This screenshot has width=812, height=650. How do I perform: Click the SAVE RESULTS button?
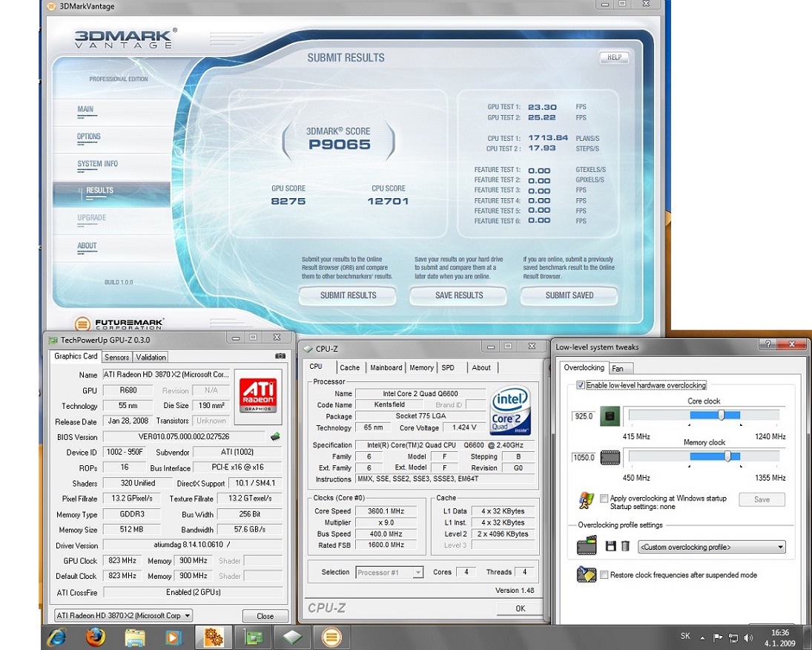click(x=459, y=295)
